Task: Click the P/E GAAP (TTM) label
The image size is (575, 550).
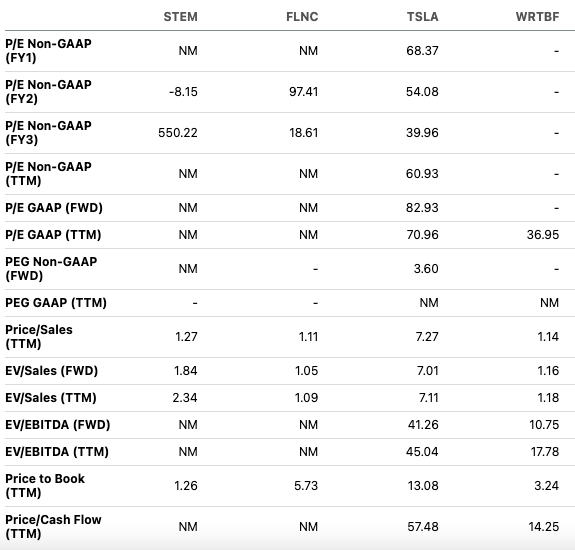Action: [x=53, y=235]
